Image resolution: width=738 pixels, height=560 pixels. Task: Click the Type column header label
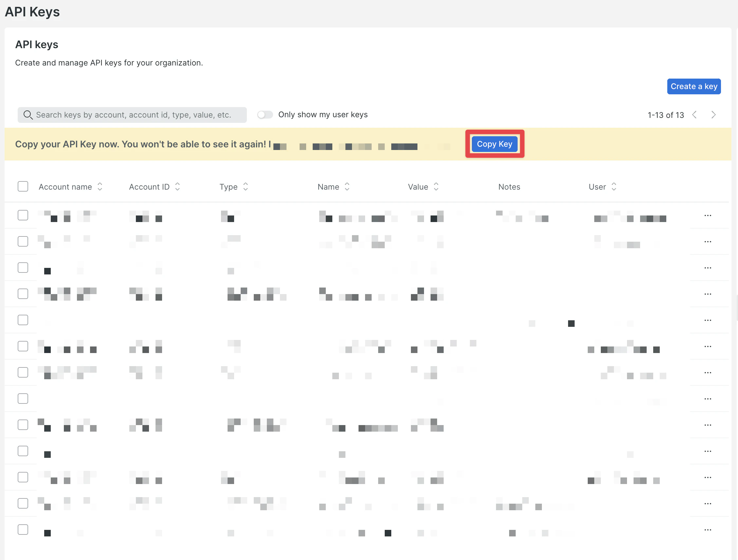click(229, 187)
